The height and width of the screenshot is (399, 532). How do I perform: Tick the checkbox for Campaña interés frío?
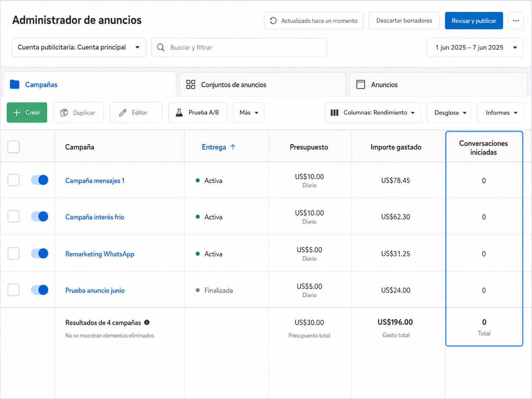click(x=14, y=216)
